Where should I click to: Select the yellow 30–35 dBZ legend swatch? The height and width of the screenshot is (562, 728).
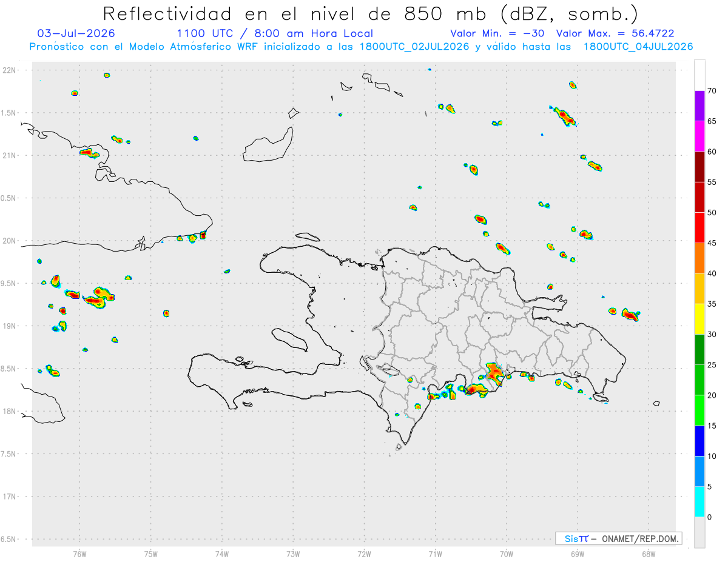699,319
